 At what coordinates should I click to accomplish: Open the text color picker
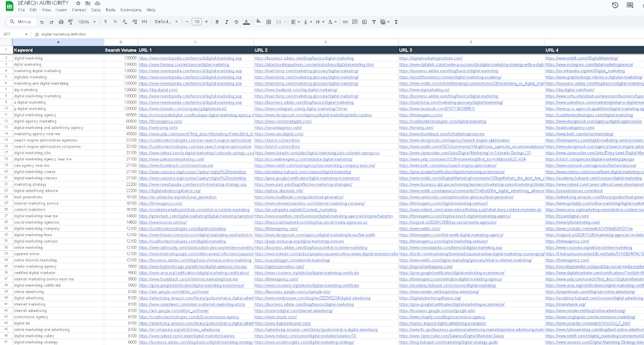click(246, 22)
